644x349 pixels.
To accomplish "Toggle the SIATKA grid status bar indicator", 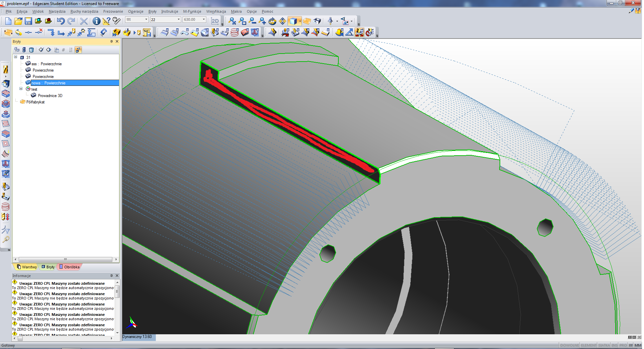I will click(x=604, y=345).
